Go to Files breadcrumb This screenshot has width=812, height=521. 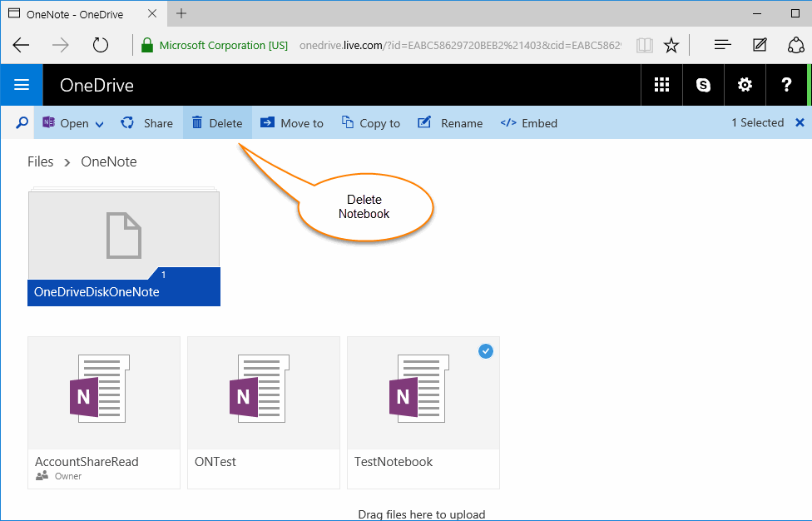click(x=41, y=161)
